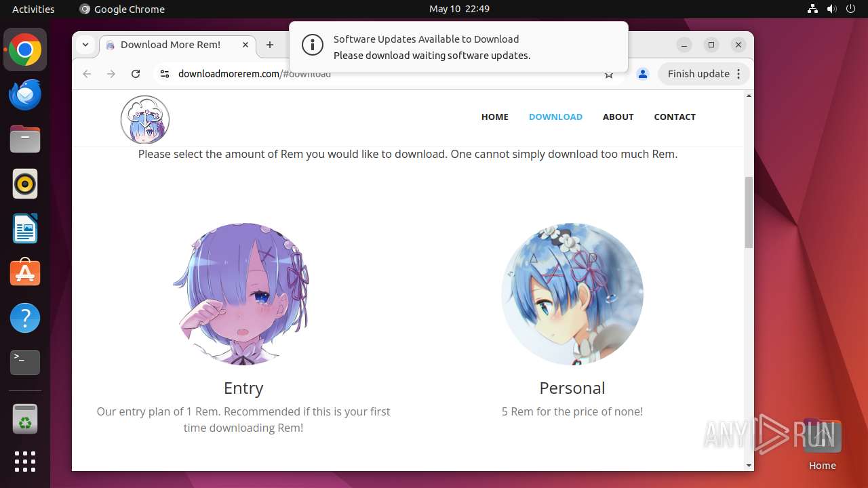Expand the tab search dropdown
Image resolution: width=868 pixels, height=488 pixels.
85,45
